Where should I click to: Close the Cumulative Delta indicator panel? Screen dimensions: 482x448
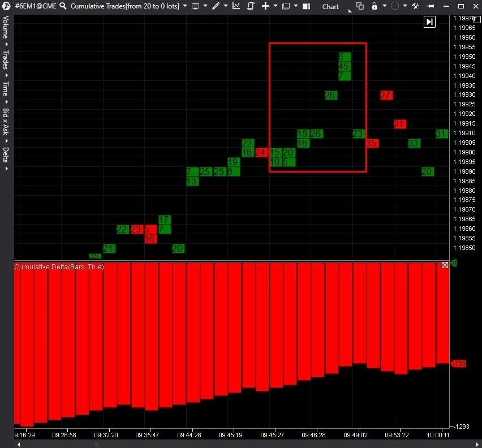tap(445, 265)
